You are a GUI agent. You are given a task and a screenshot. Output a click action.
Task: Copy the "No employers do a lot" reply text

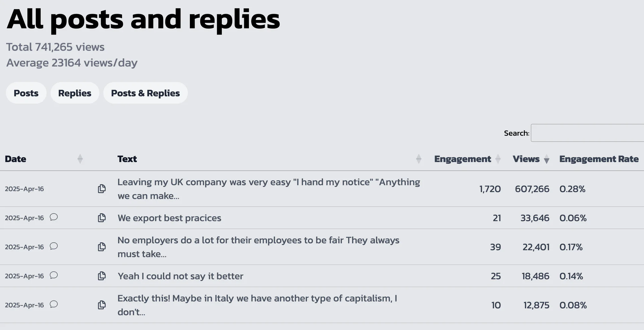[102, 247]
